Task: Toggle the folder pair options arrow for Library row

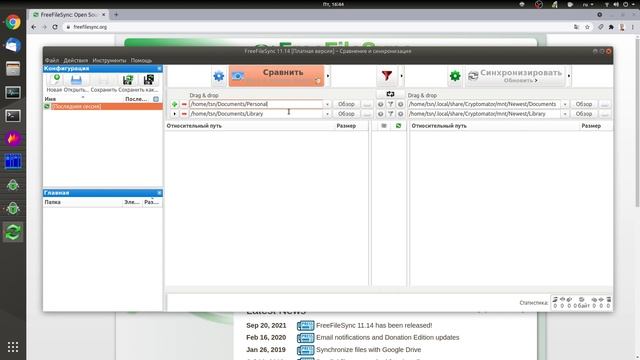Action: pyautogui.click(x=174, y=114)
